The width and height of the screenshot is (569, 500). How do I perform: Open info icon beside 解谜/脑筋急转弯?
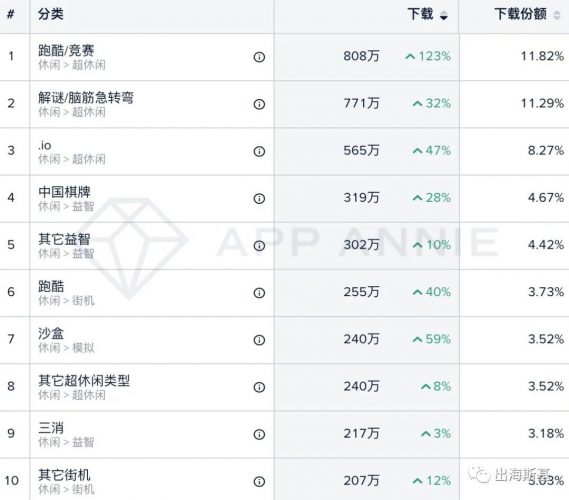pyautogui.click(x=259, y=104)
